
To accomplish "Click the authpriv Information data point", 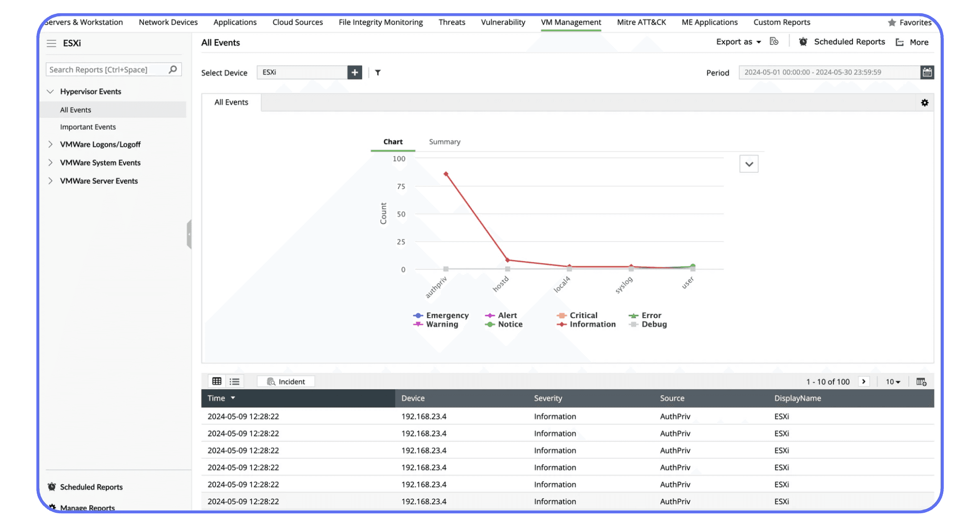I will pyautogui.click(x=446, y=174).
